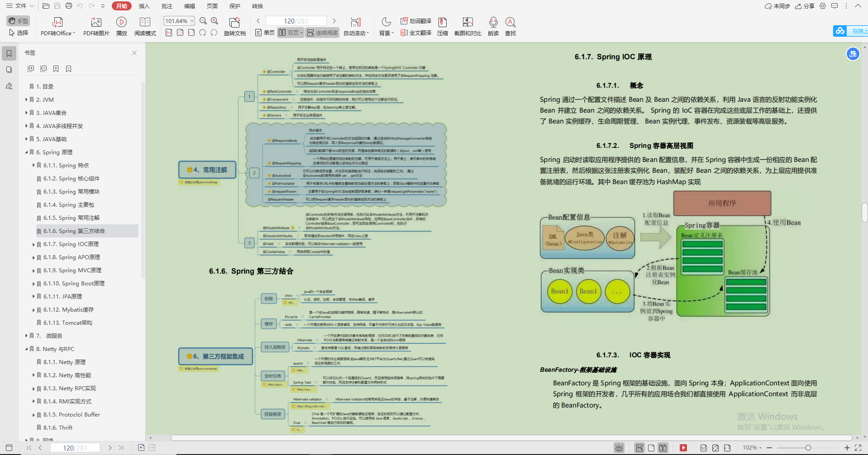The width and height of the screenshot is (868, 455).
Task: Click the open file folder icon
Action: coord(46,6)
